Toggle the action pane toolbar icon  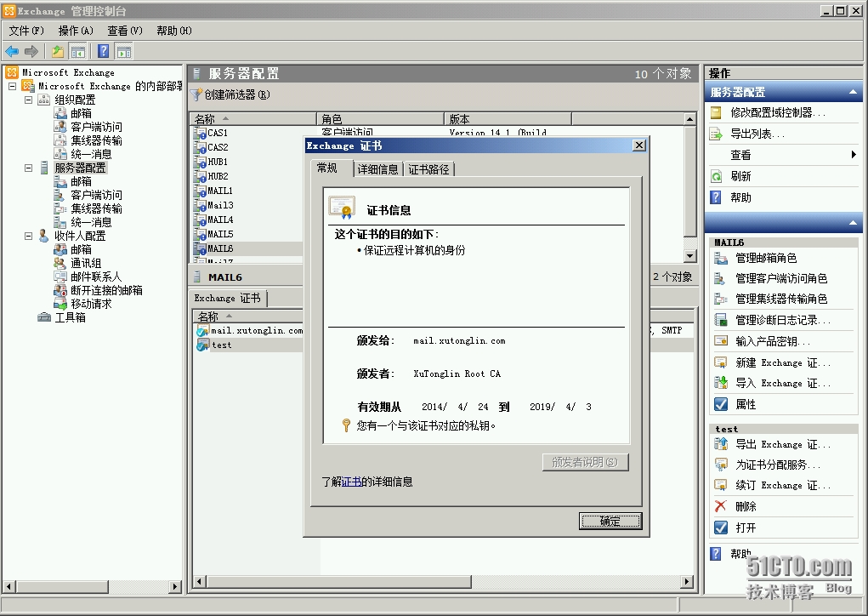pos(124,52)
